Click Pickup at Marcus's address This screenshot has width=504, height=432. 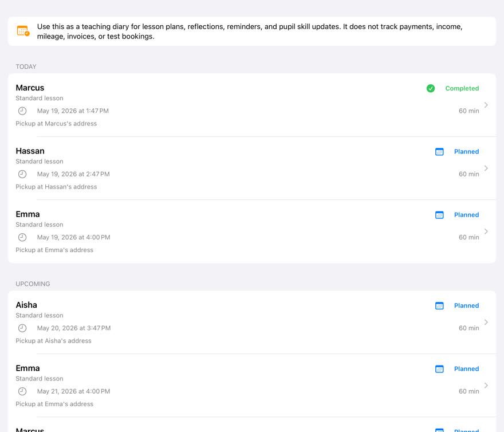point(56,124)
